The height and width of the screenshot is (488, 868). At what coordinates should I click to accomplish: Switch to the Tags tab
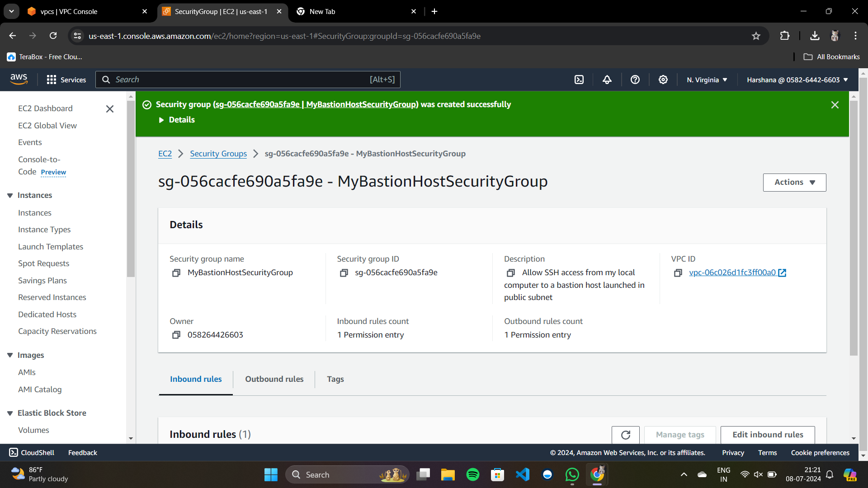[x=335, y=379]
